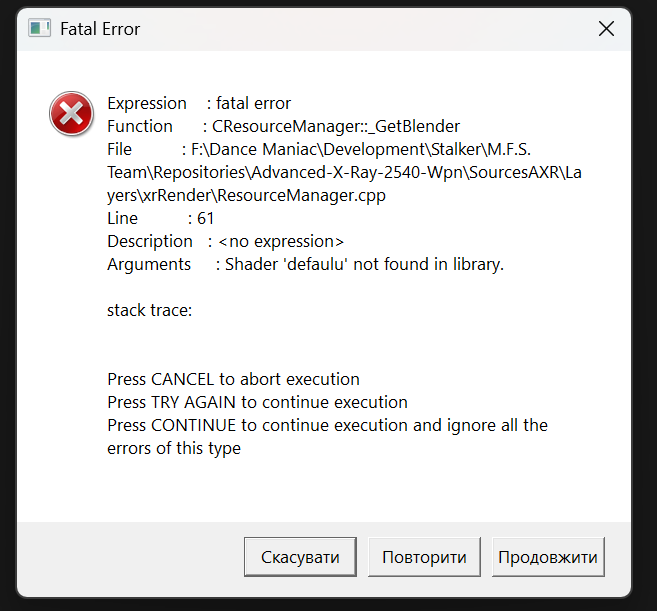Click the 'Press CANCEL to abort execution' text

233,379
